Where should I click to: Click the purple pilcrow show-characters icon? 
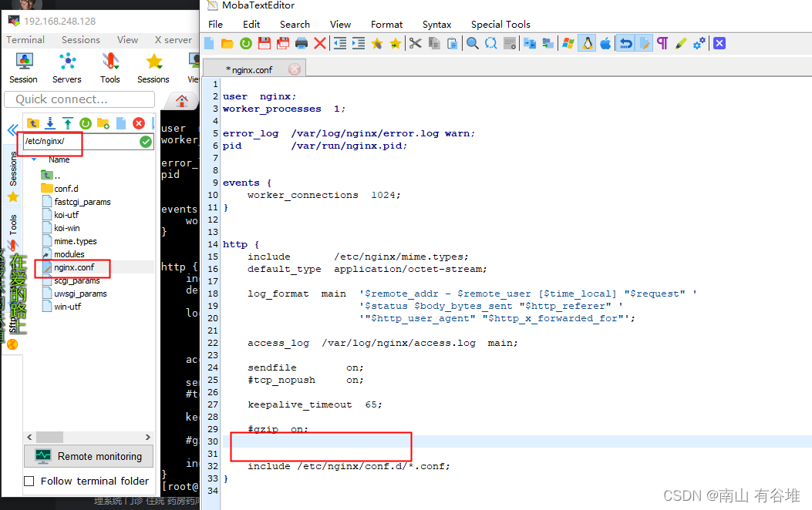662,43
